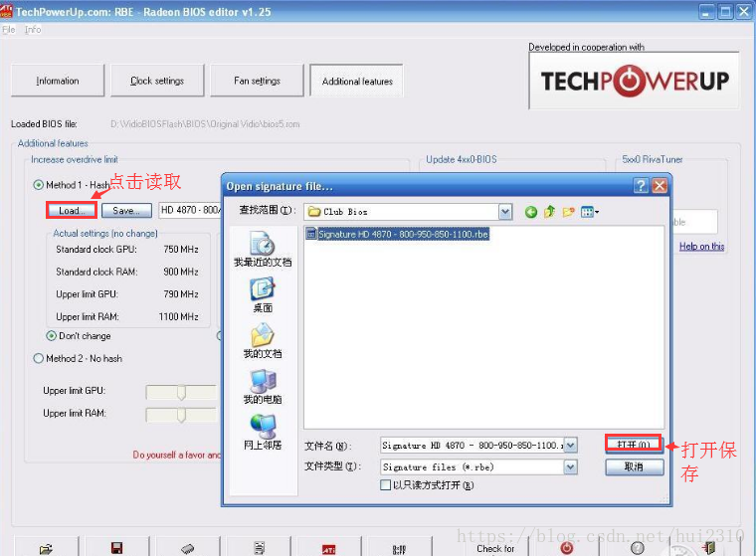This screenshot has height=556, width=756.
Task: Click the document list icon in bottom toolbar
Action: tap(259, 548)
